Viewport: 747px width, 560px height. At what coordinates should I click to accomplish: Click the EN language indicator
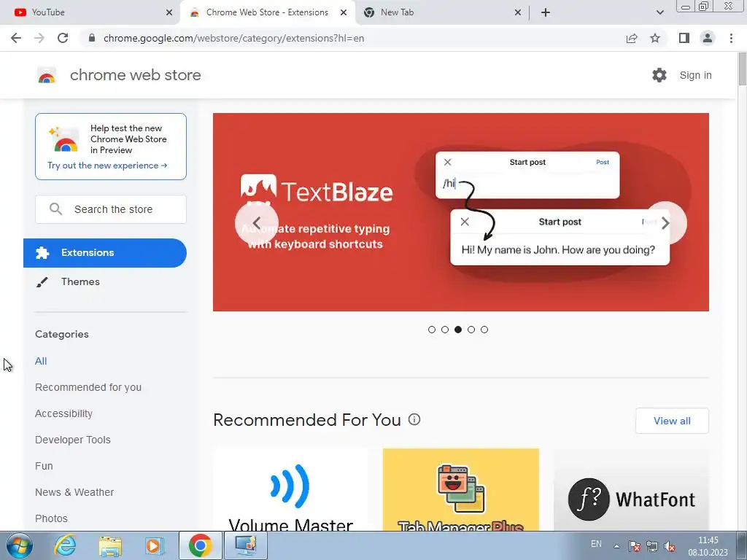596,544
